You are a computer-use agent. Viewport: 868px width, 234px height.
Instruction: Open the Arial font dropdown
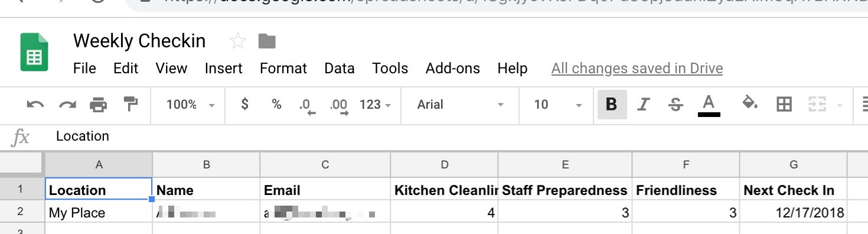(x=461, y=105)
